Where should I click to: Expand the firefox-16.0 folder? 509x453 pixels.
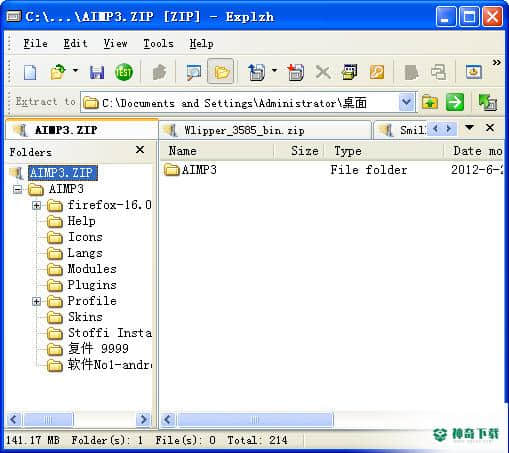click(36, 205)
